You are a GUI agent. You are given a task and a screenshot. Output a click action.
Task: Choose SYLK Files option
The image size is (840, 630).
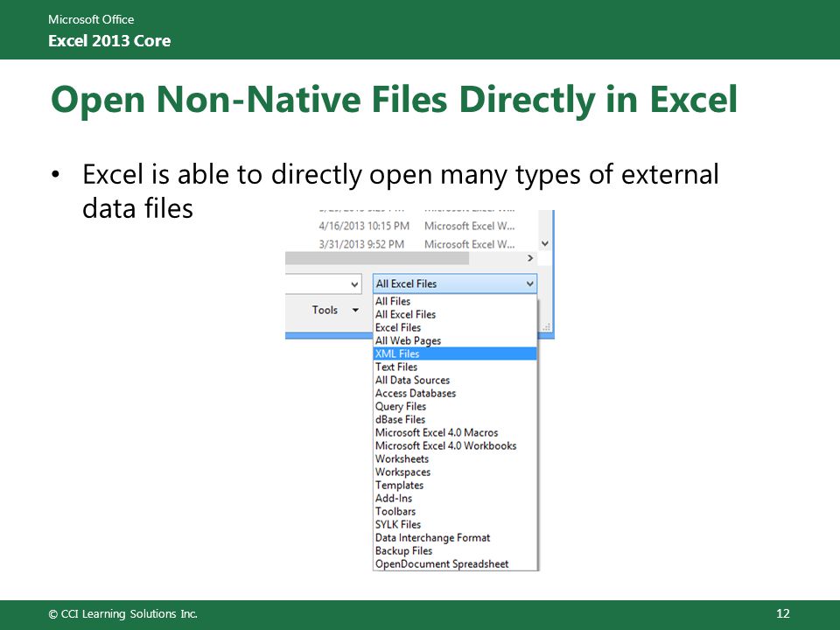click(455, 524)
